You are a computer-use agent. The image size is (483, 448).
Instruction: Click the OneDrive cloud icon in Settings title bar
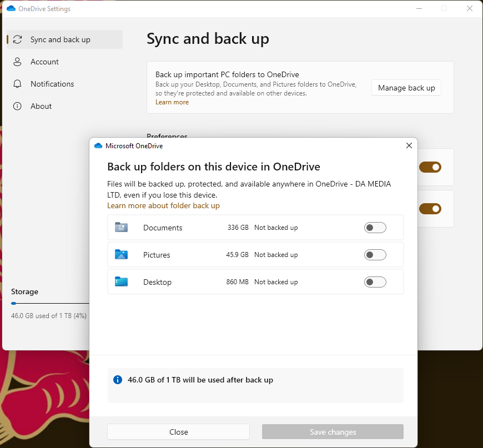(11, 9)
